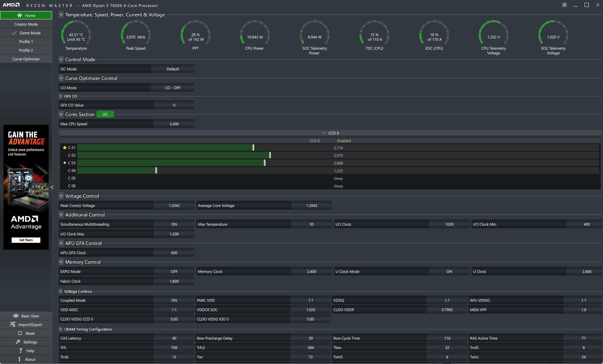Viewport: 603px width, 364px height.
Task: Click the Home house icon in sidebar
Action: click(19, 15)
